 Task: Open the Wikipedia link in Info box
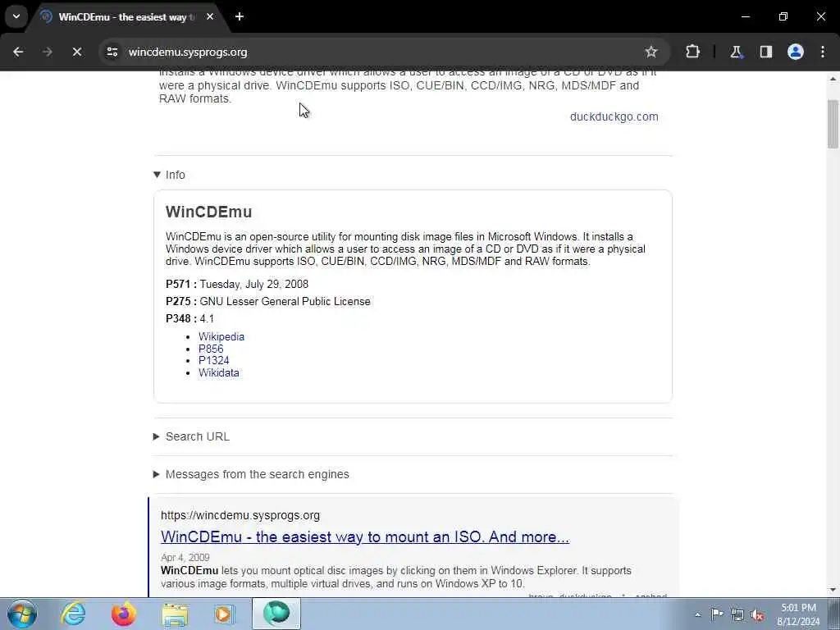tap(221, 336)
